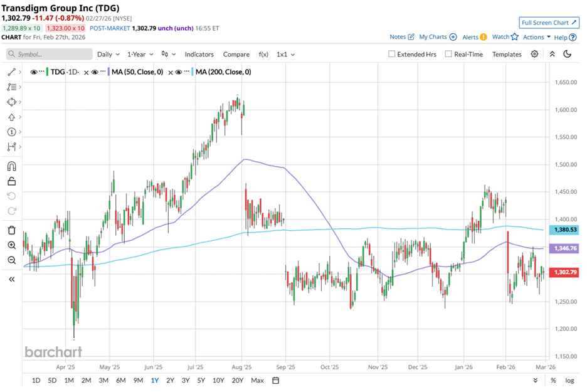The height and width of the screenshot is (392, 587).
Task: Pick a date with the calendar icon
Action: click(276, 380)
